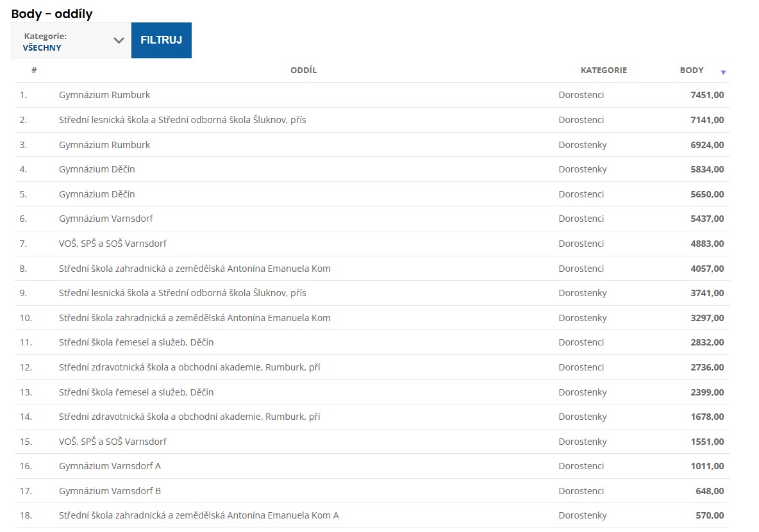The image size is (759, 532).
Task: Click rank number 1.
Action: [x=23, y=95]
